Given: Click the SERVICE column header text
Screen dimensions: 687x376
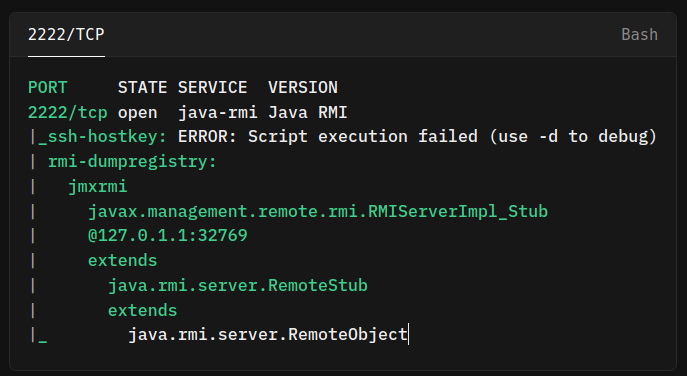Looking at the screenshot, I should tap(212, 87).
